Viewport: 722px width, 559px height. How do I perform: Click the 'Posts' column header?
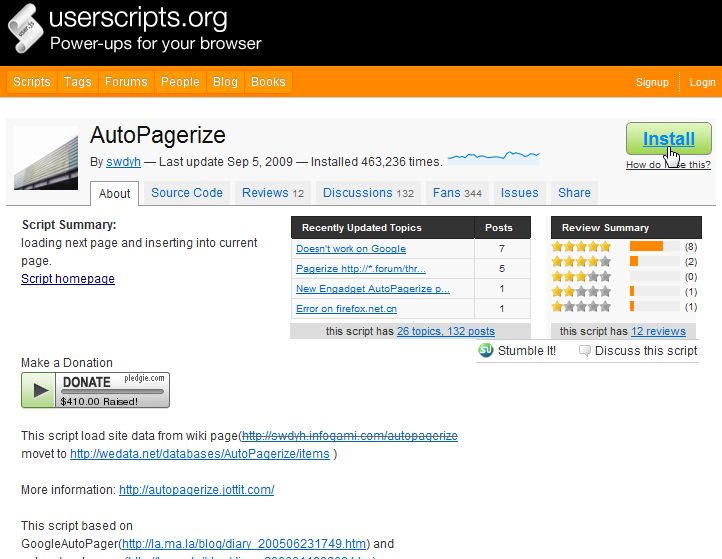click(499, 228)
